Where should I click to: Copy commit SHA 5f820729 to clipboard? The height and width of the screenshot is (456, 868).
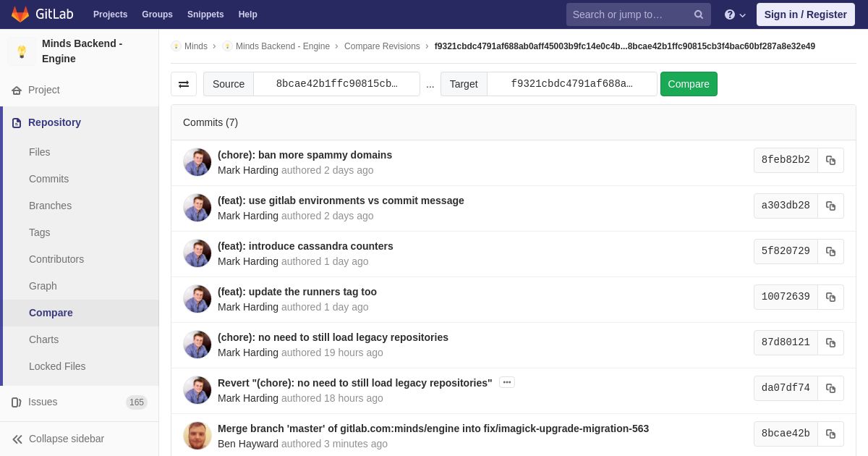click(830, 251)
